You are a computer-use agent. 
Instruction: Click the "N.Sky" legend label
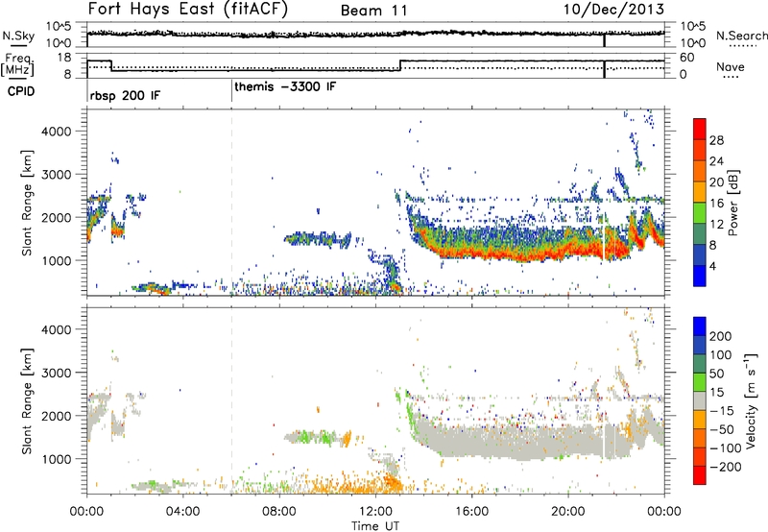[18, 36]
